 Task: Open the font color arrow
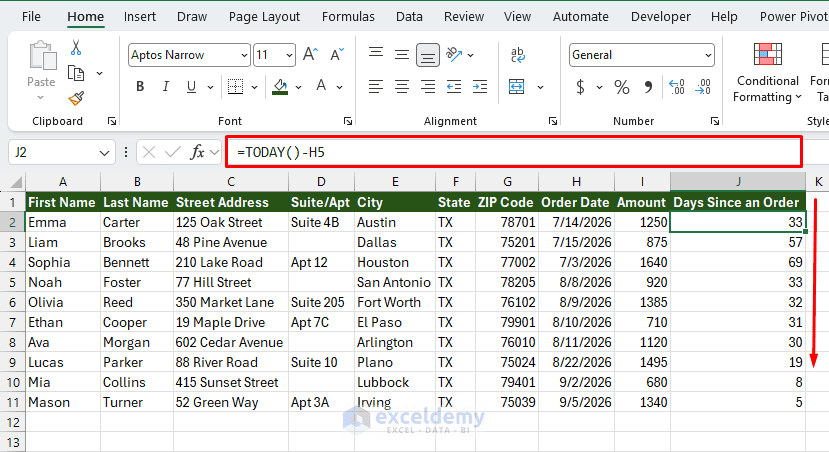pos(339,87)
